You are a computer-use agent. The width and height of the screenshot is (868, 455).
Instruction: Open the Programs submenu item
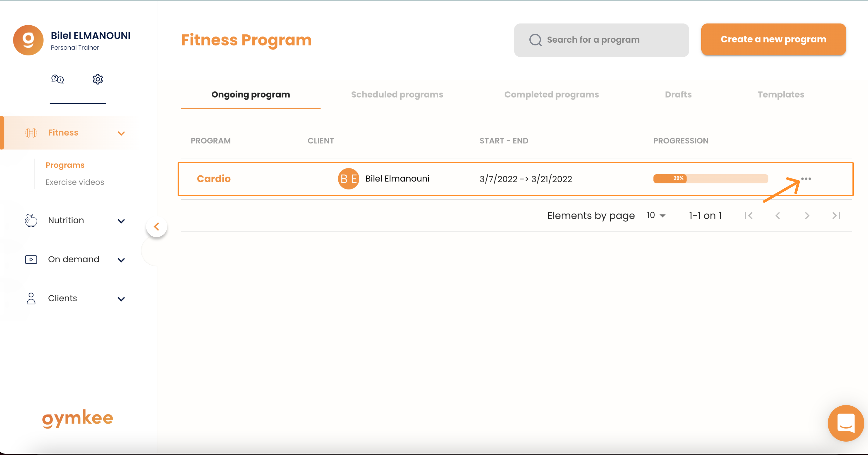[x=65, y=165]
